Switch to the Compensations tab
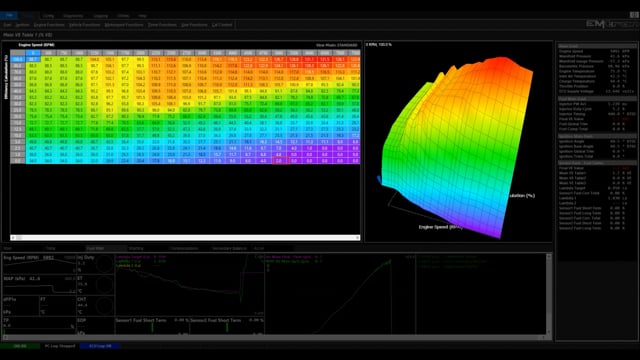This screenshot has height=360, width=640. [184, 248]
